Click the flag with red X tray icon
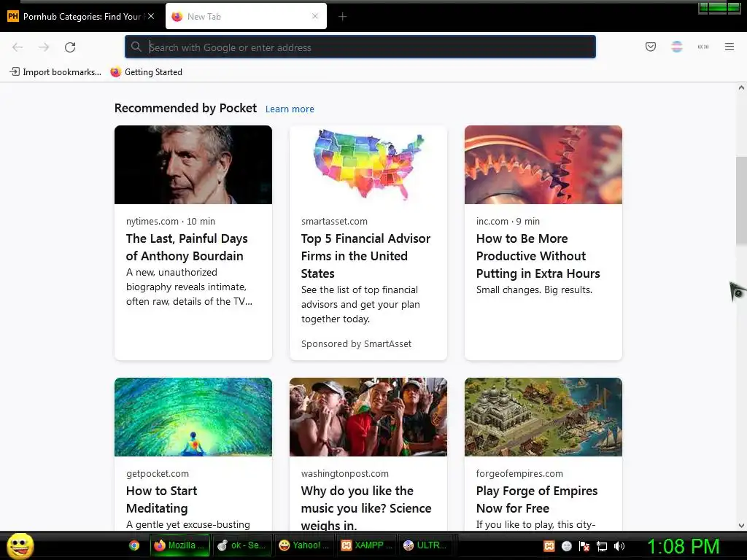The width and height of the screenshot is (747, 560). click(x=584, y=546)
